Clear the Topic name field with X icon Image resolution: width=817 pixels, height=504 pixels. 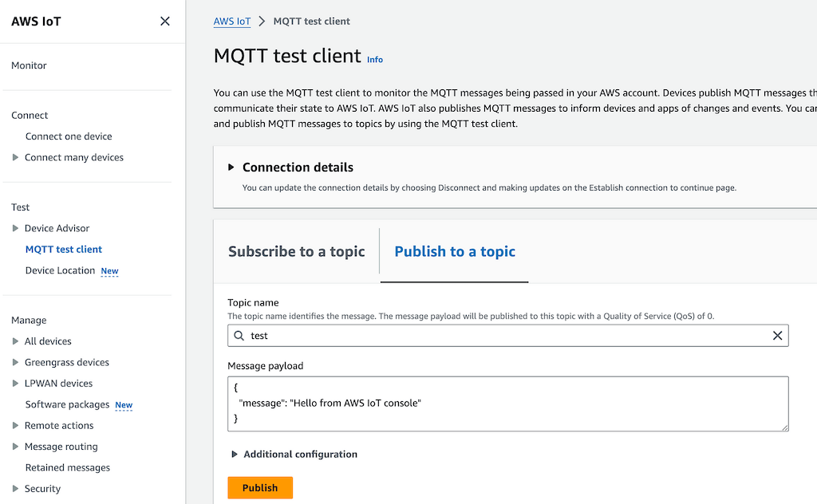[777, 336]
